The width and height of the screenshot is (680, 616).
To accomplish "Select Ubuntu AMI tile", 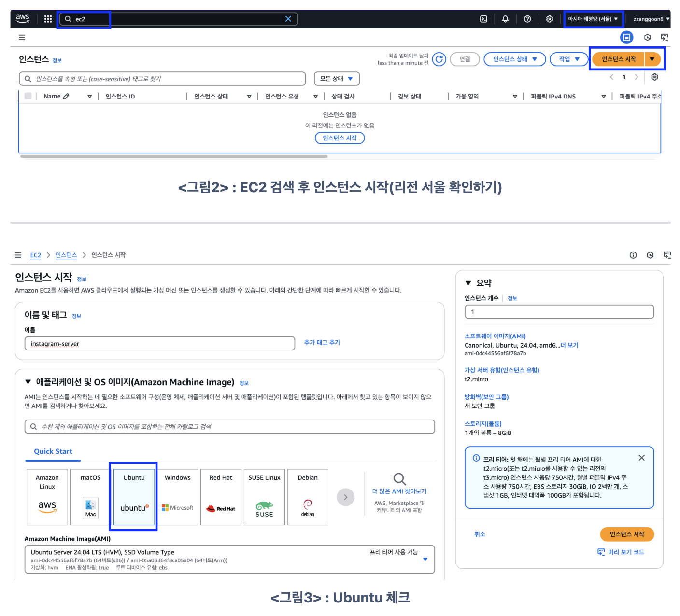I will 134,497.
